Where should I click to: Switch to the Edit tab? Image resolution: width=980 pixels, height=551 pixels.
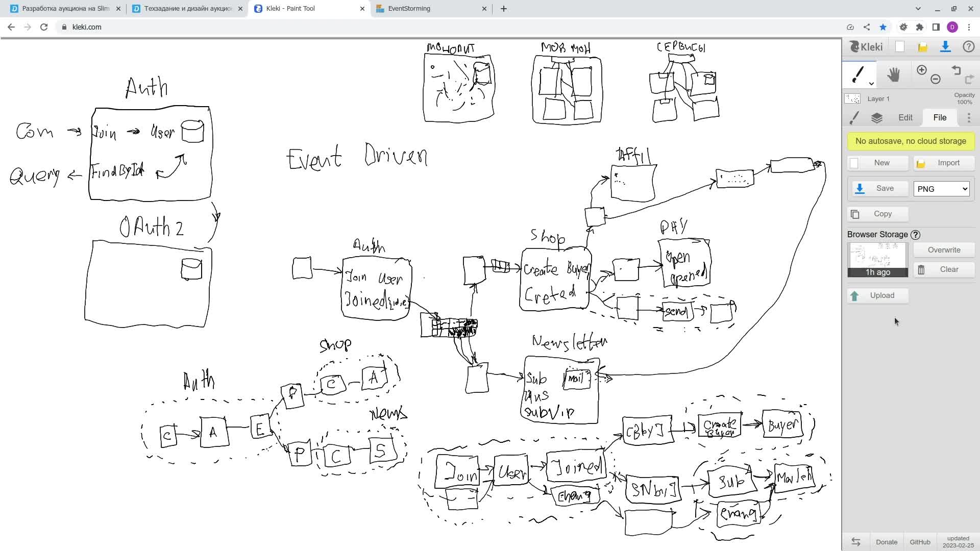pos(905,118)
